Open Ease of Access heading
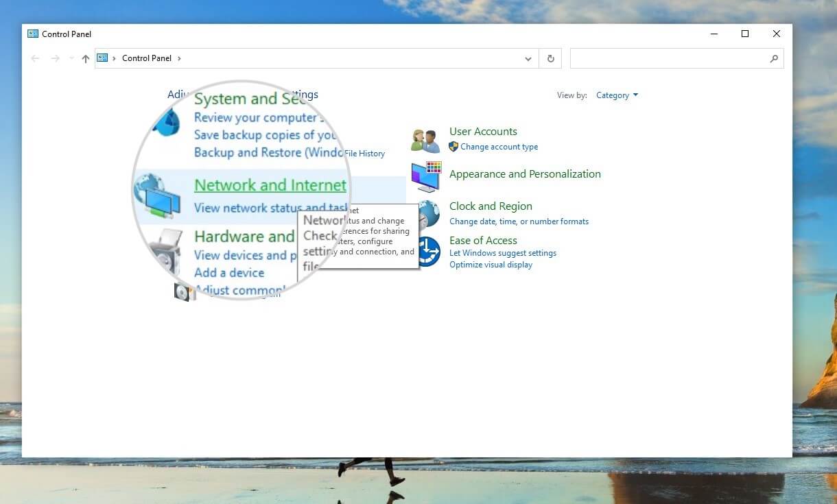The image size is (837, 504). pyautogui.click(x=483, y=241)
